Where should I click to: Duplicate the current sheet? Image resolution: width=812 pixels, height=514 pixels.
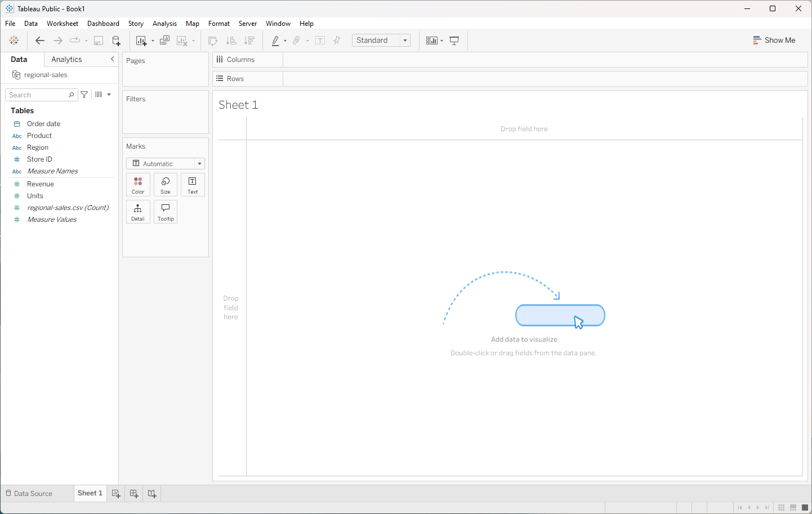pyautogui.click(x=164, y=41)
